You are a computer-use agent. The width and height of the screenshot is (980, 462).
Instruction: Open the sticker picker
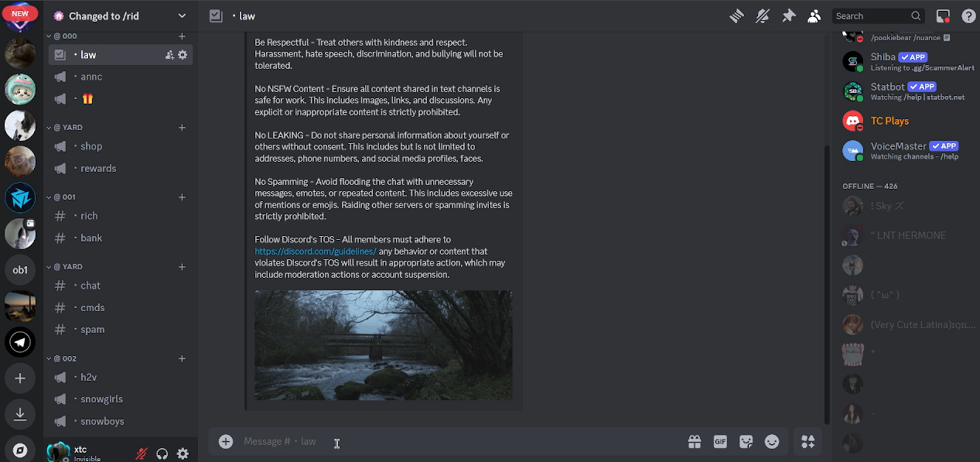pyautogui.click(x=746, y=442)
